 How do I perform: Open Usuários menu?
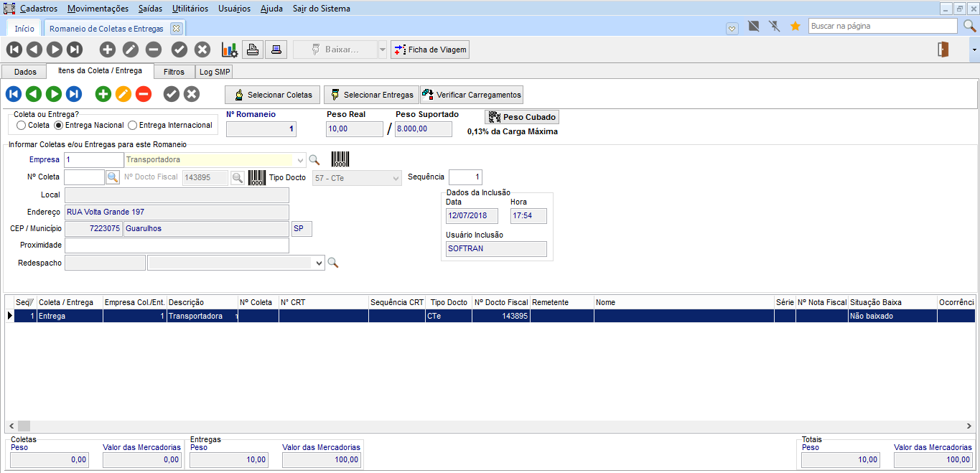(234, 9)
